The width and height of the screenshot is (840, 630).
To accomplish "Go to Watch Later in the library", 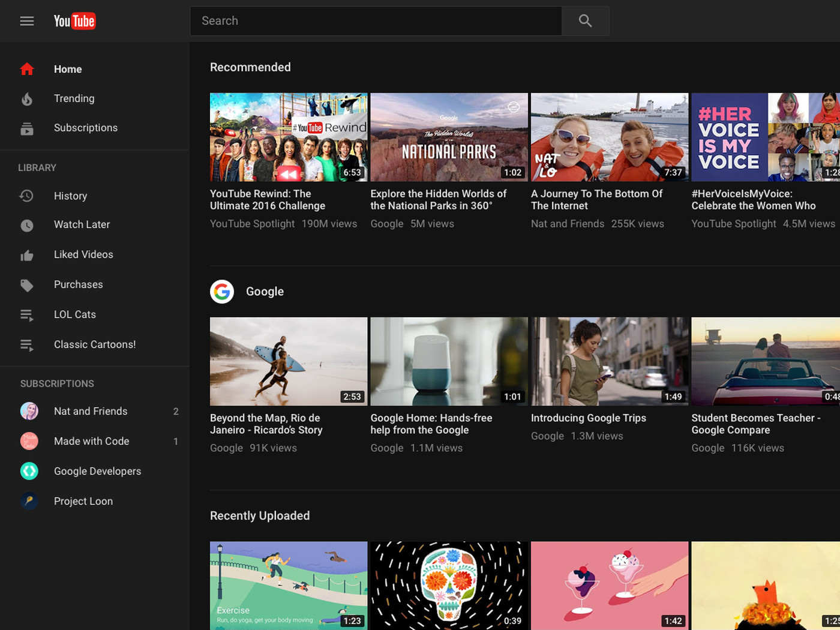I will coord(82,224).
